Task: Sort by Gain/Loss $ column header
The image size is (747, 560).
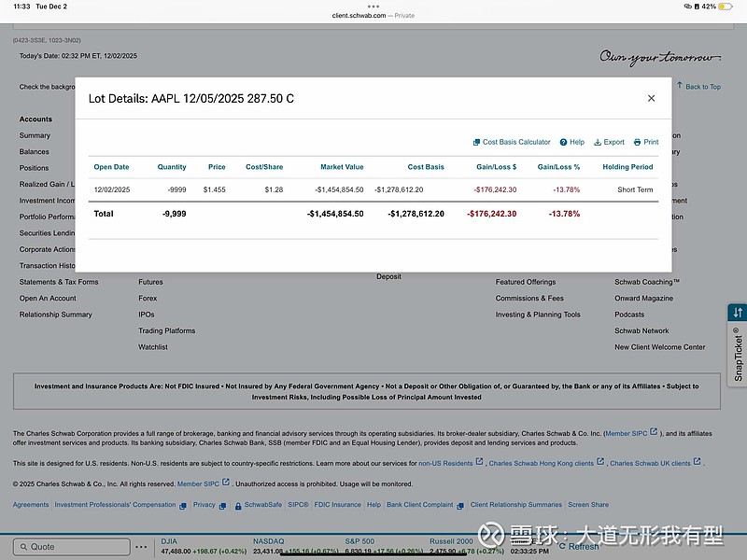Action: coord(497,167)
